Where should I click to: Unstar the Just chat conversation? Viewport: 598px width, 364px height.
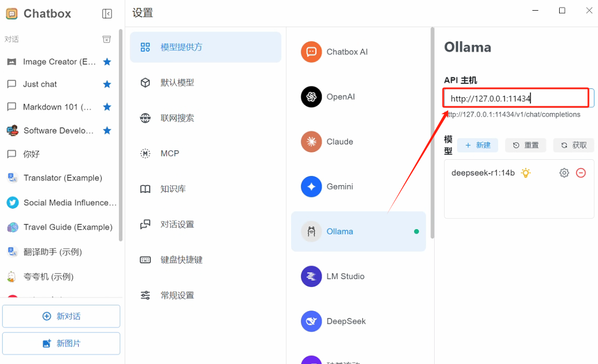(x=107, y=84)
